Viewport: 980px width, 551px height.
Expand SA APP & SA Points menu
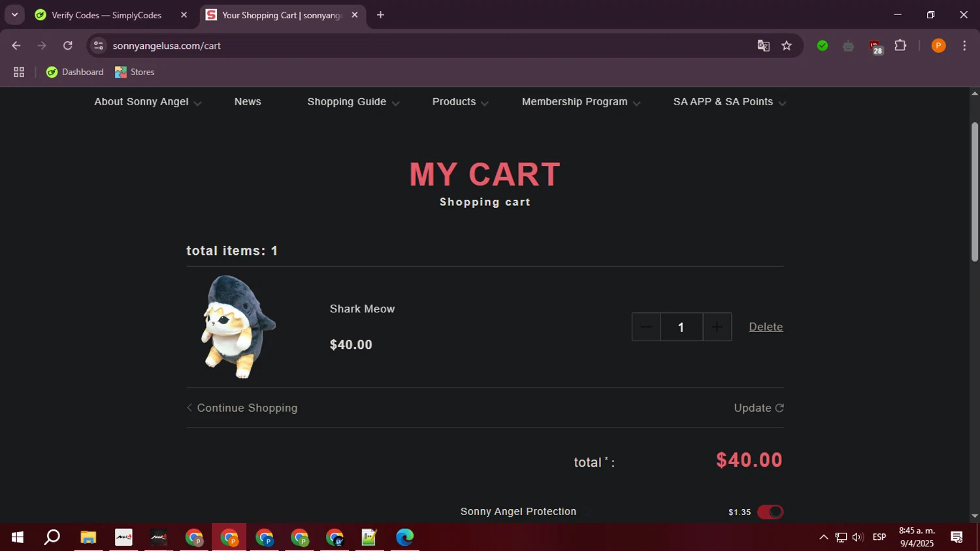pos(729,102)
